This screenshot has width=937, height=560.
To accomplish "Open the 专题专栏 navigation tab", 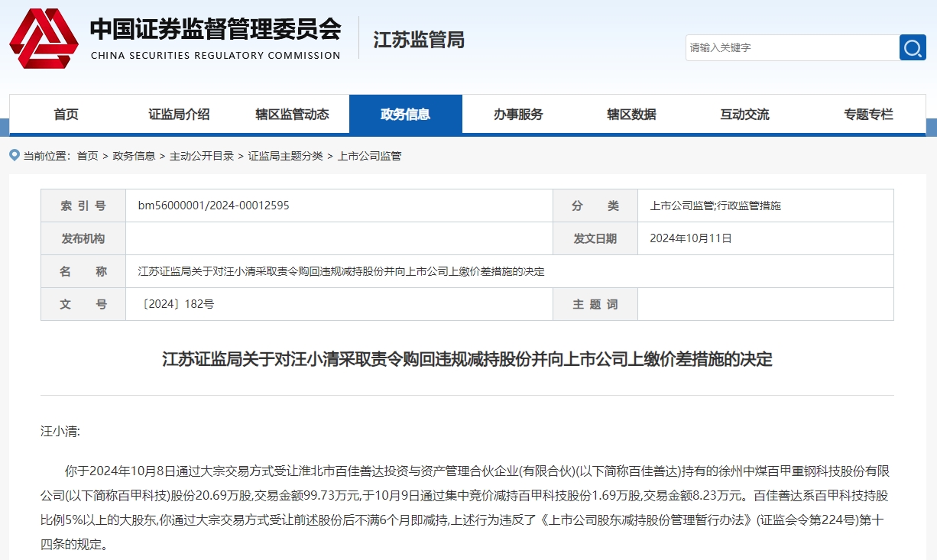I will [868, 115].
